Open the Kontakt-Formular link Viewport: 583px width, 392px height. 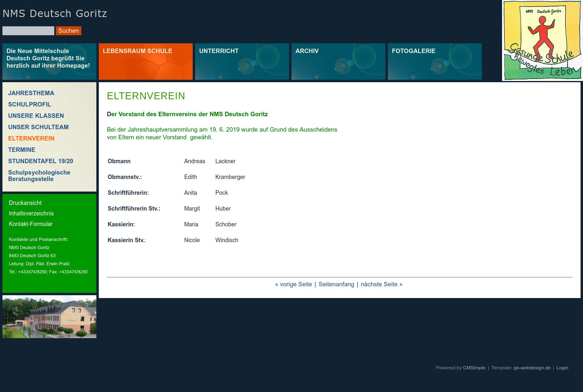[31, 224]
